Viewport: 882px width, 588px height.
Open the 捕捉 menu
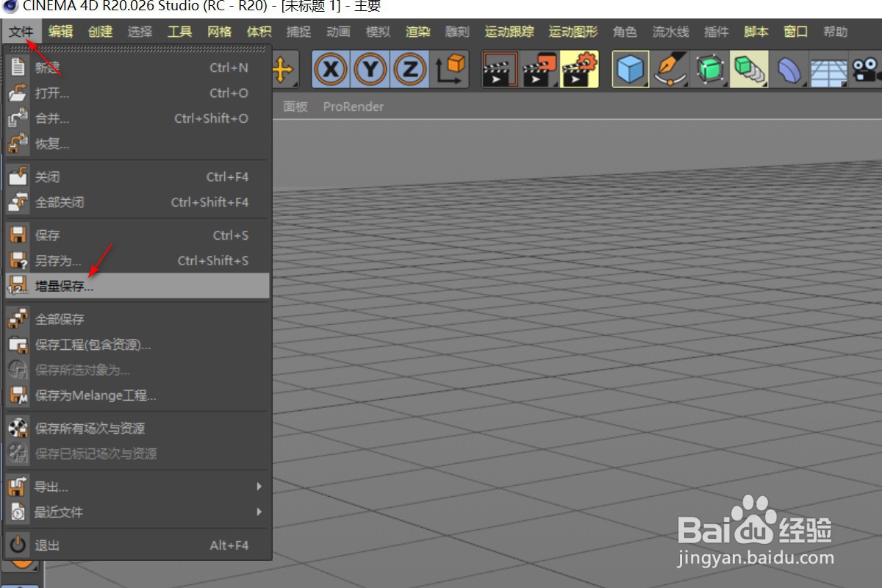[299, 32]
